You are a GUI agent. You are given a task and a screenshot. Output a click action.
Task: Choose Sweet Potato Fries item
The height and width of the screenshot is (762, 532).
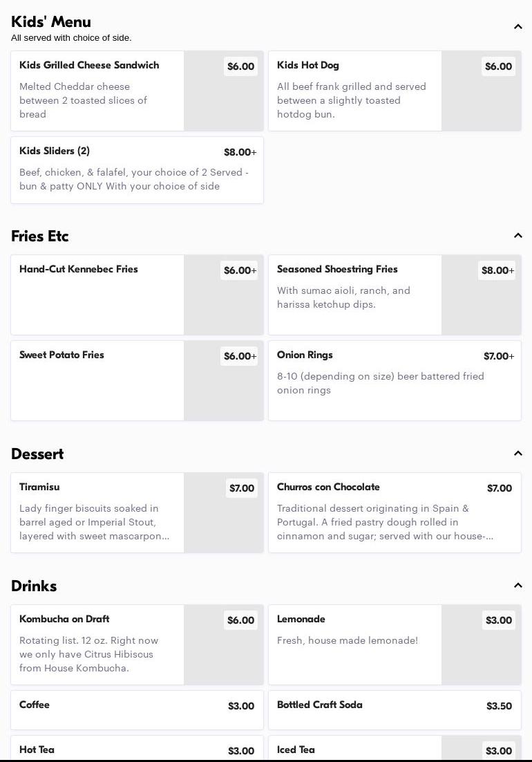point(97,380)
